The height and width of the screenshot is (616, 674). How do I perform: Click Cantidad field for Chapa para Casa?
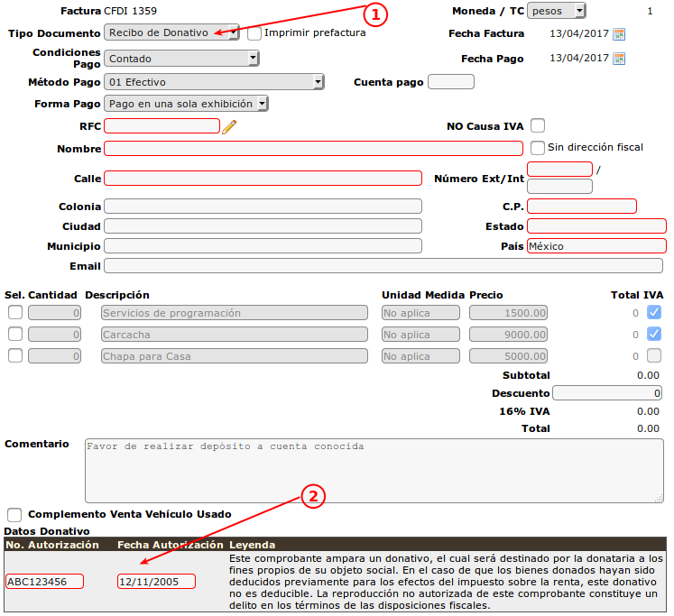pyautogui.click(x=55, y=355)
